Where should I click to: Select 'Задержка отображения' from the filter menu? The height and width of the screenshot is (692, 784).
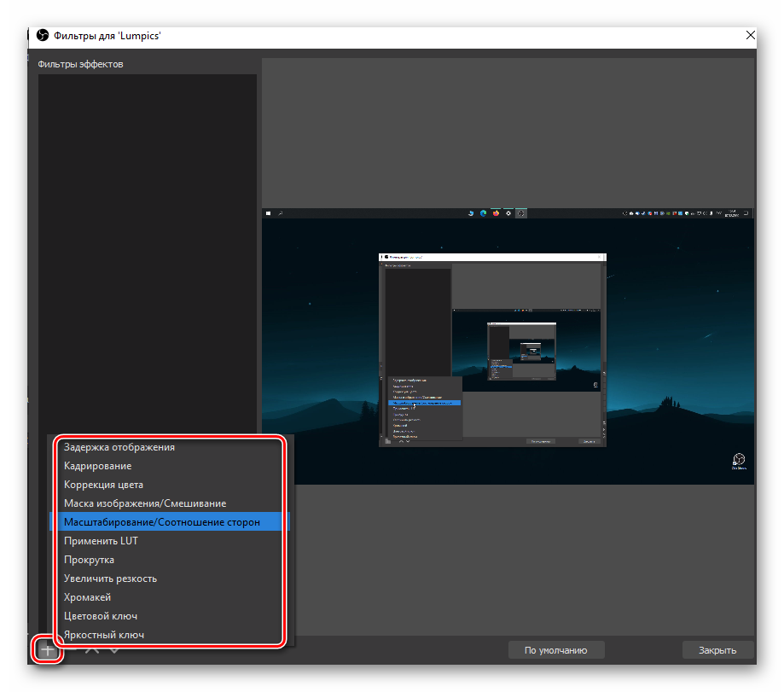point(119,447)
